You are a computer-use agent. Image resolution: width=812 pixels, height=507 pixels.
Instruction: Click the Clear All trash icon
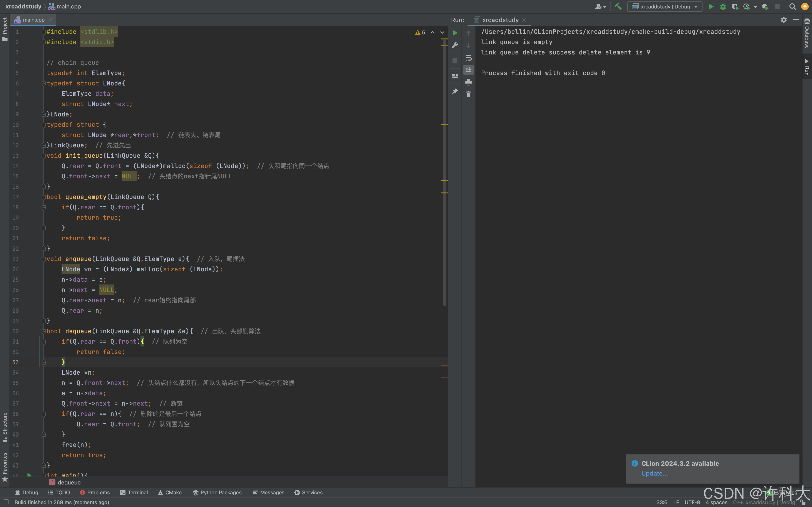pos(468,94)
